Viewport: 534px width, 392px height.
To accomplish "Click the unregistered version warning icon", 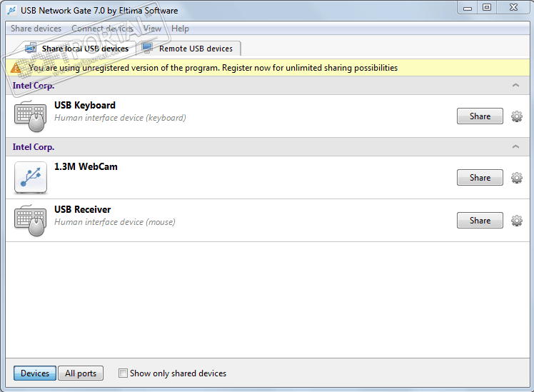I will point(14,68).
